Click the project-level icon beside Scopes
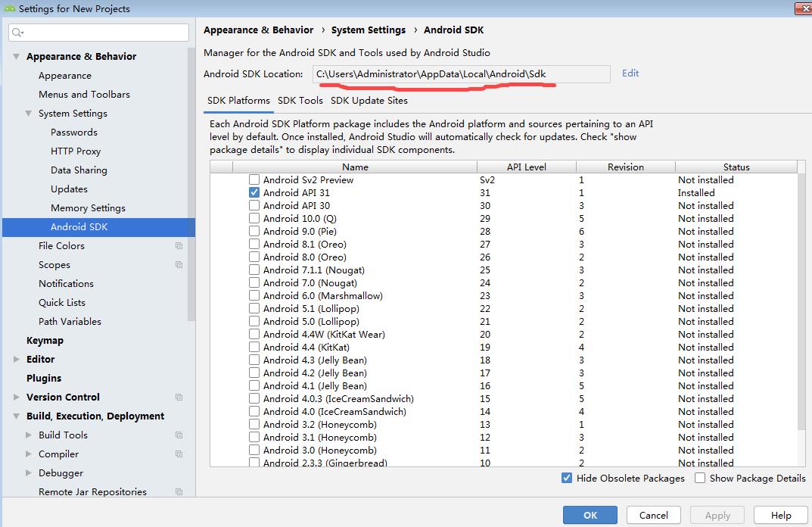The height and width of the screenshot is (527, 812). point(179,265)
